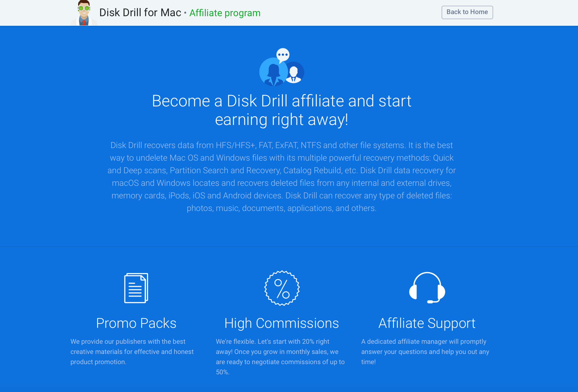Image resolution: width=578 pixels, height=392 pixels.
Task: Click the 'We provide our publishers' description
Action: tap(132, 352)
